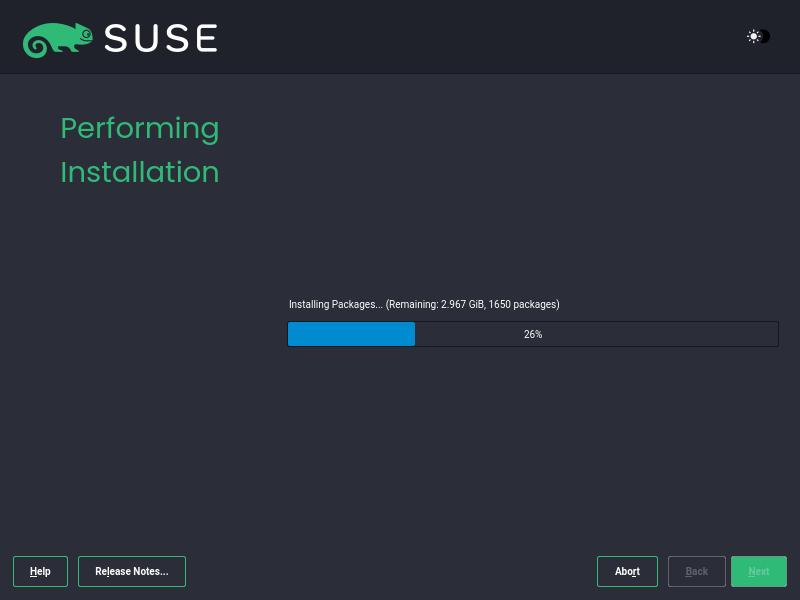Click the 'Performing Installation' heading
Image resolution: width=800 pixels, height=600 pixels.
(x=140, y=149)
